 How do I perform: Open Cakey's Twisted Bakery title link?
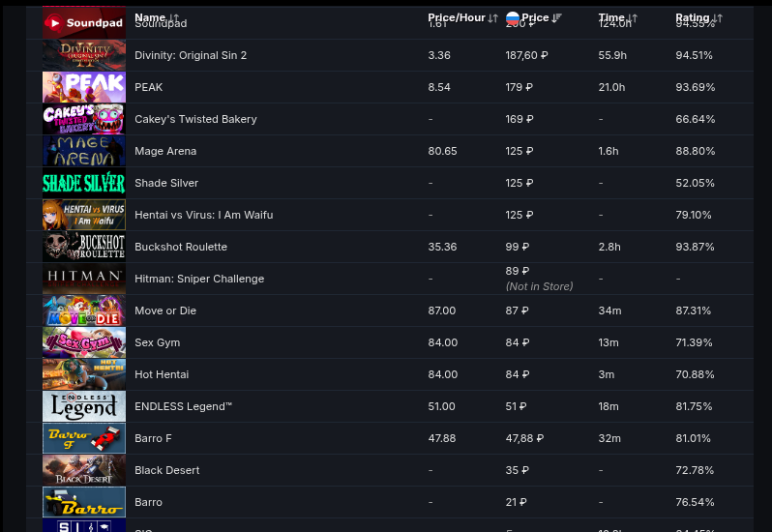coord(195,119)
